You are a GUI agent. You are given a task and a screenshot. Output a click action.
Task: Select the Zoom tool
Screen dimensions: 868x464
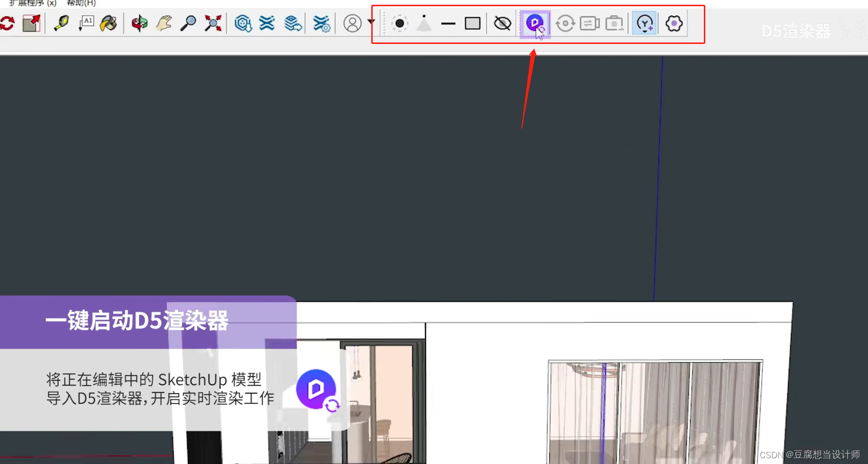click(x=188, y=23)
